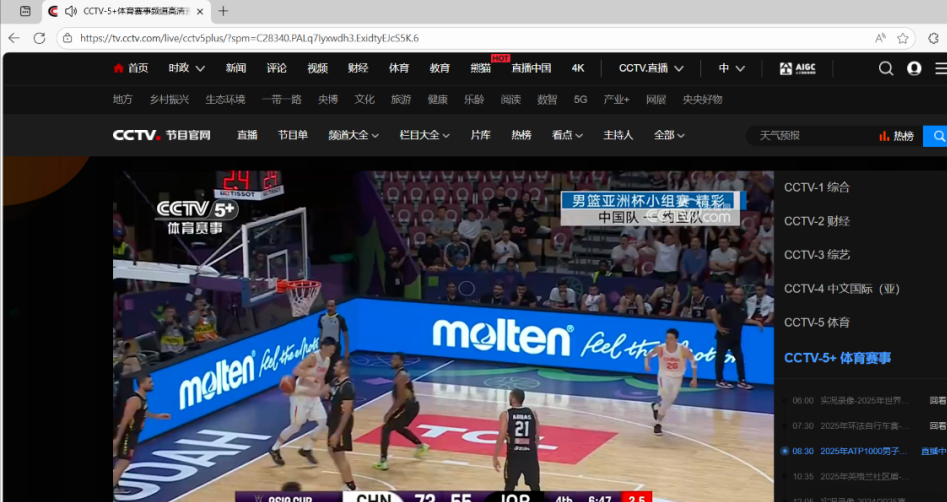Open 一带一路 link
The image size is (947, 502).
281,100
